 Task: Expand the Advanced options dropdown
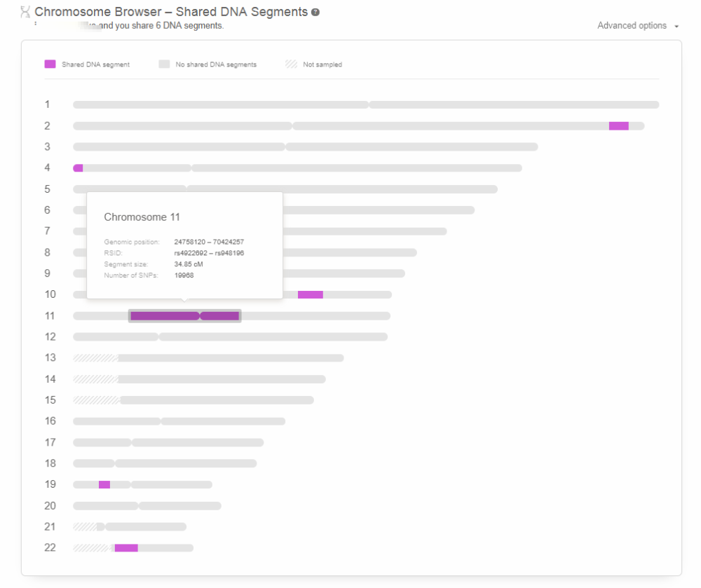632,25
